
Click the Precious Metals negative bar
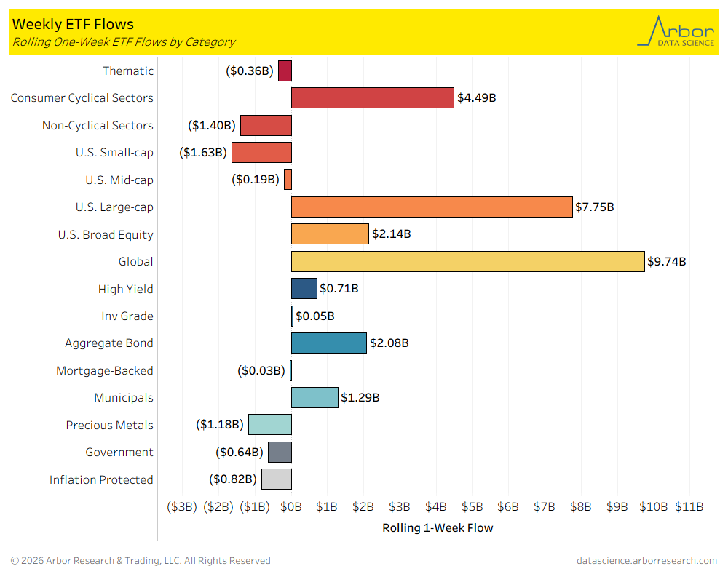(270, 425)
